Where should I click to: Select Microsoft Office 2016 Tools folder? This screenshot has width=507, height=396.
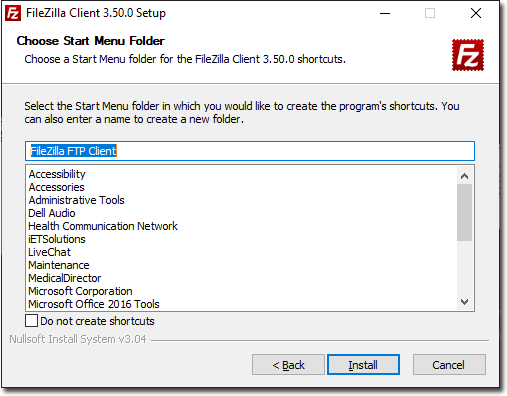94,304
